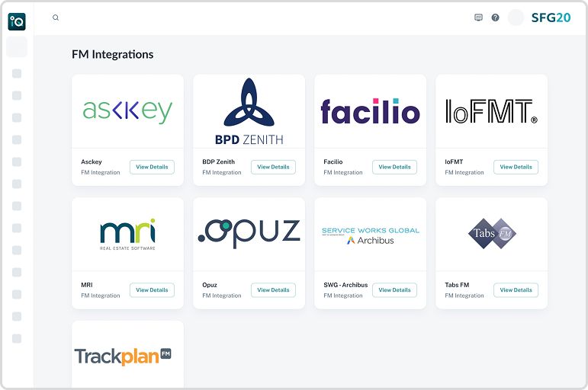Screen dimensions: 588x390
Task: Select the Opuz logo thumbnail
Action: click(249, 233)
